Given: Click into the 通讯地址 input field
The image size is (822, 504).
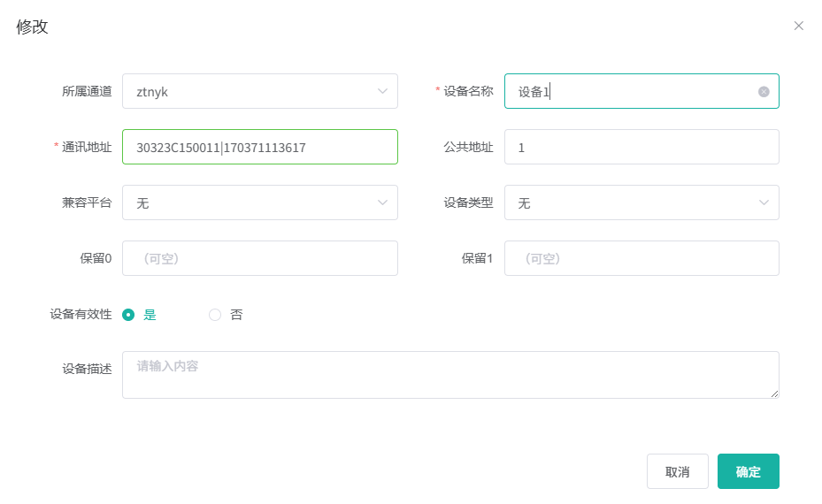Looking at the screenshot, I should click(x=259, y=147).
